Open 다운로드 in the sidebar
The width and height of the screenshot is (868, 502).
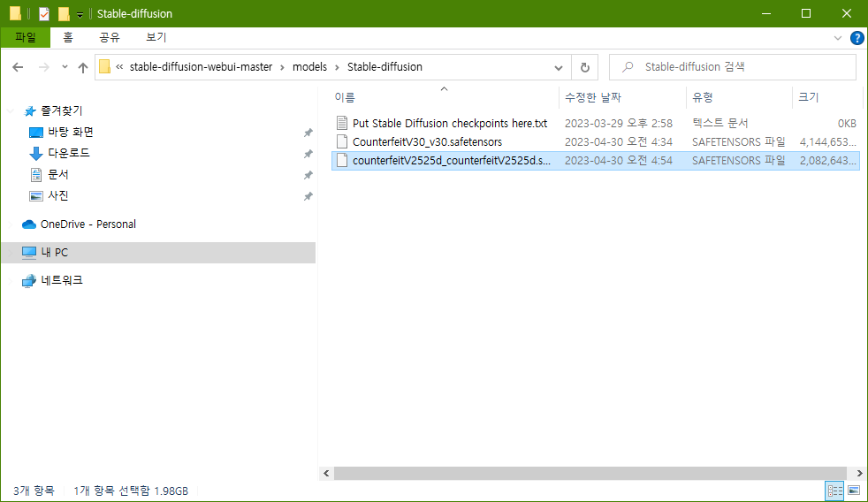[x=69, y=153]
